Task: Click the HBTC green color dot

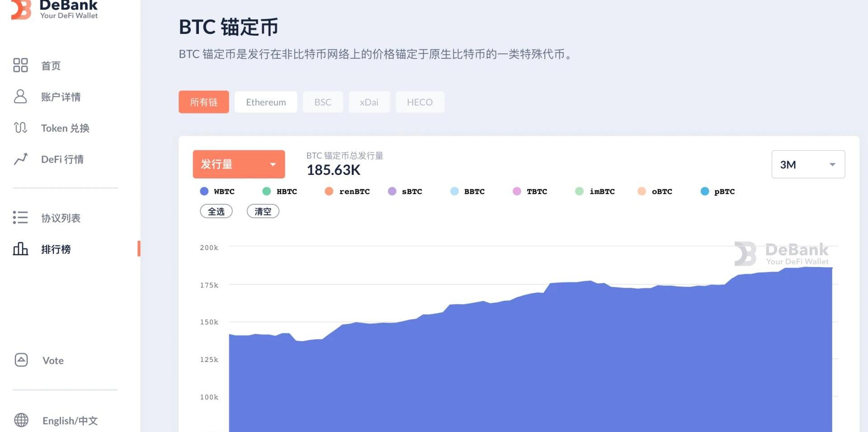Action: point(267,192)
